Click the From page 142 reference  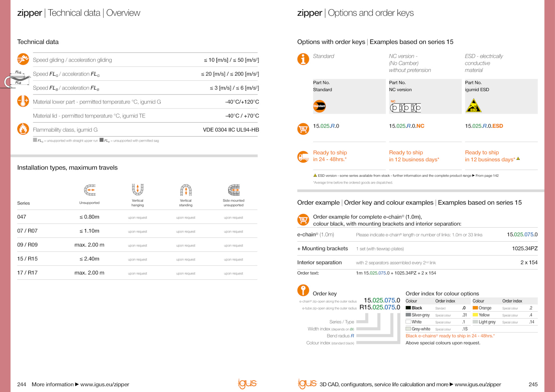(487, 176)
